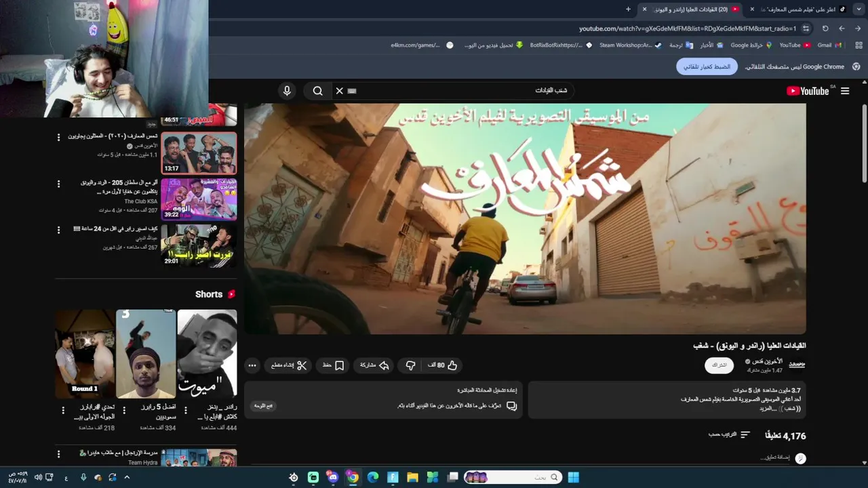
Task: Start voice search with microphone icon
Action: [x=287, y=91]
